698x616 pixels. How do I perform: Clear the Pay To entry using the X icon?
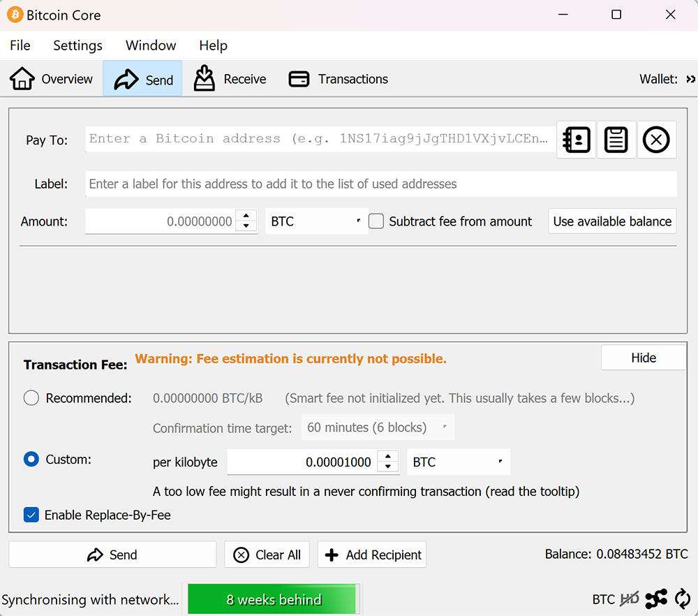click(656, 140)
